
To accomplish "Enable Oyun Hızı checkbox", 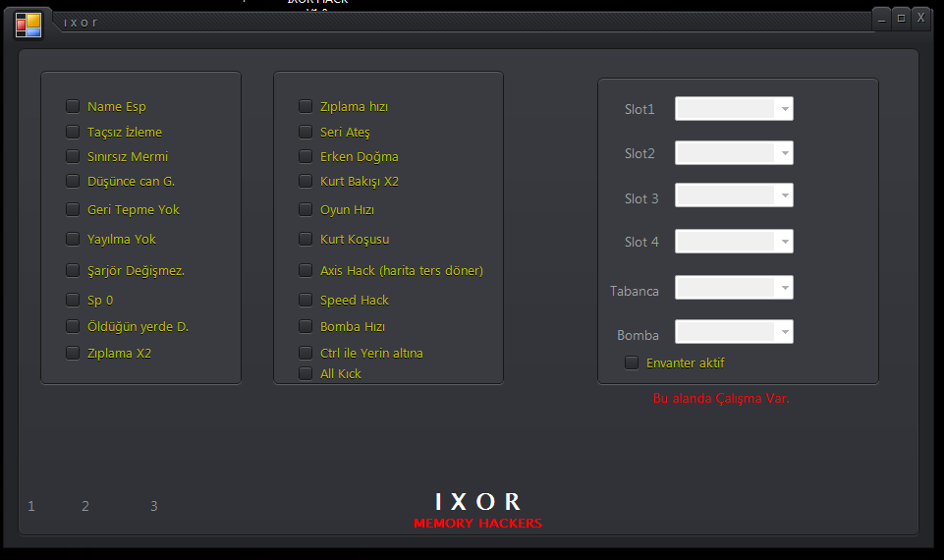I will point(305,209).
